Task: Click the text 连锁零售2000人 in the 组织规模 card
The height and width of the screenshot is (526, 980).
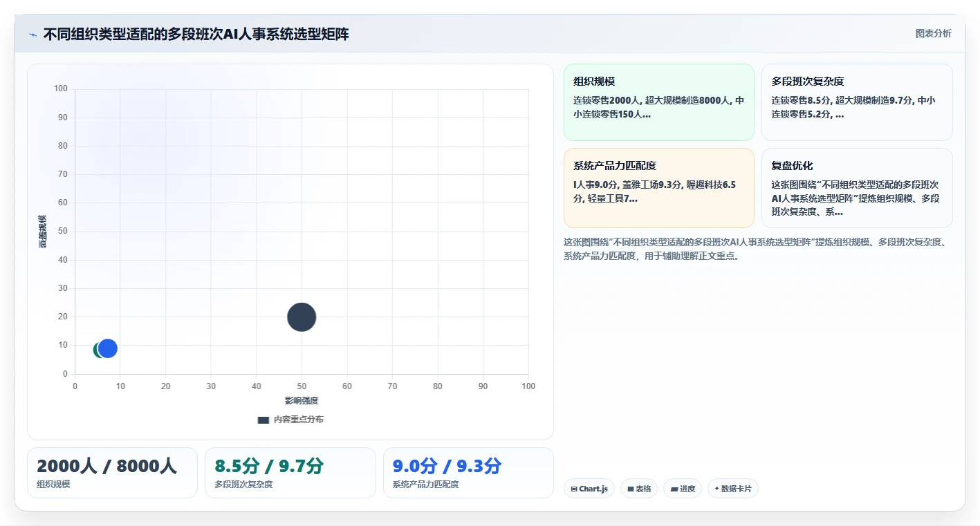Action: 607,100
